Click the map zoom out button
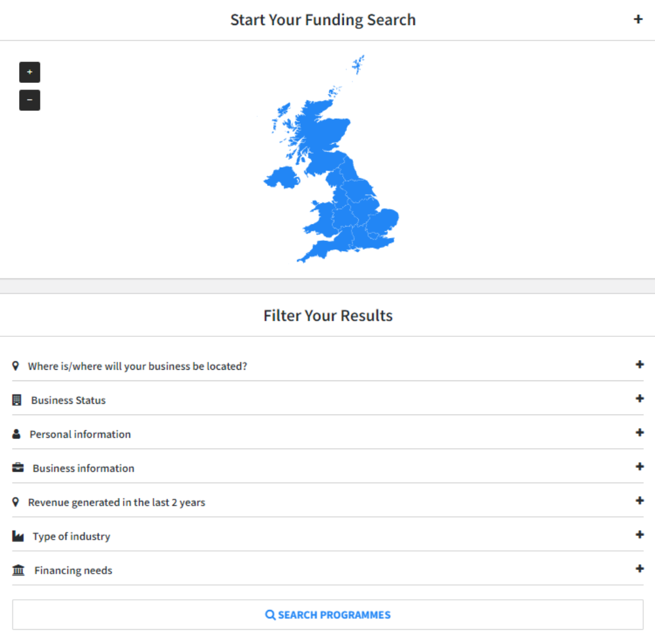This screenshot has width=655, height=644. [x=30, y=100]
